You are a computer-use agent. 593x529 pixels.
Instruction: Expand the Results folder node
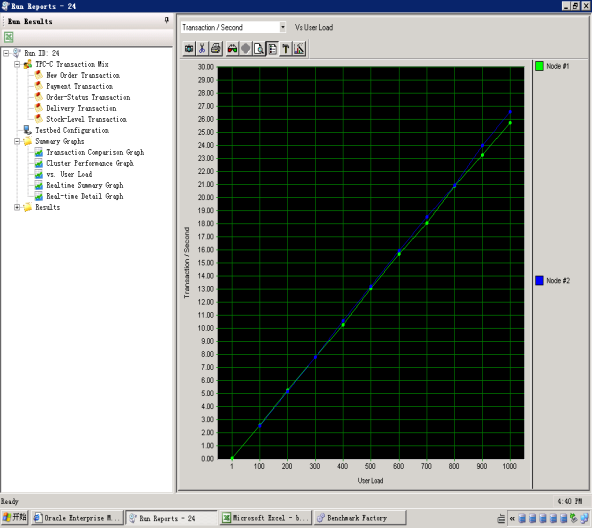pos(17,208)
